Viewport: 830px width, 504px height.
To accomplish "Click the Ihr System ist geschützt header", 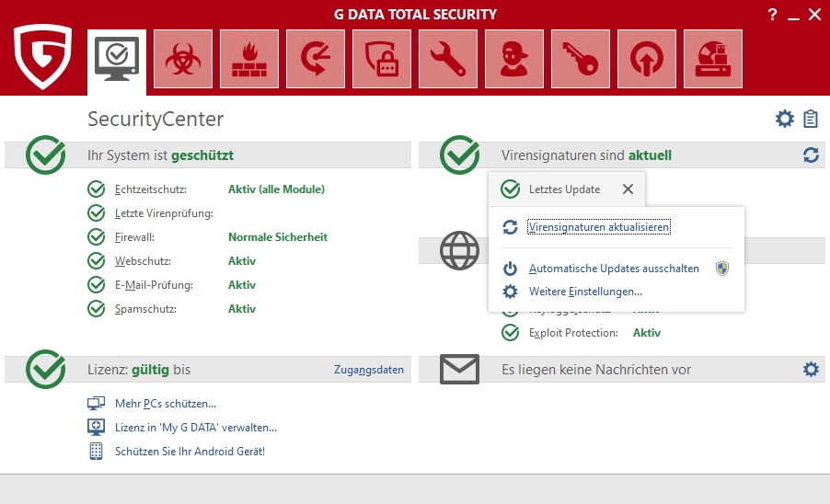I will click(x=160, y=155).
